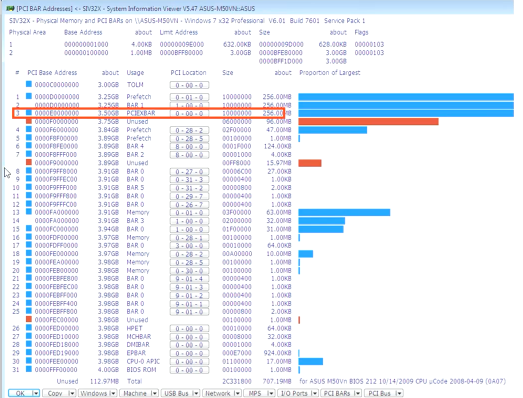Click red square beside 0000F9000000 Unused row
This screenshot has width=523, height=398.
(29, 162)
